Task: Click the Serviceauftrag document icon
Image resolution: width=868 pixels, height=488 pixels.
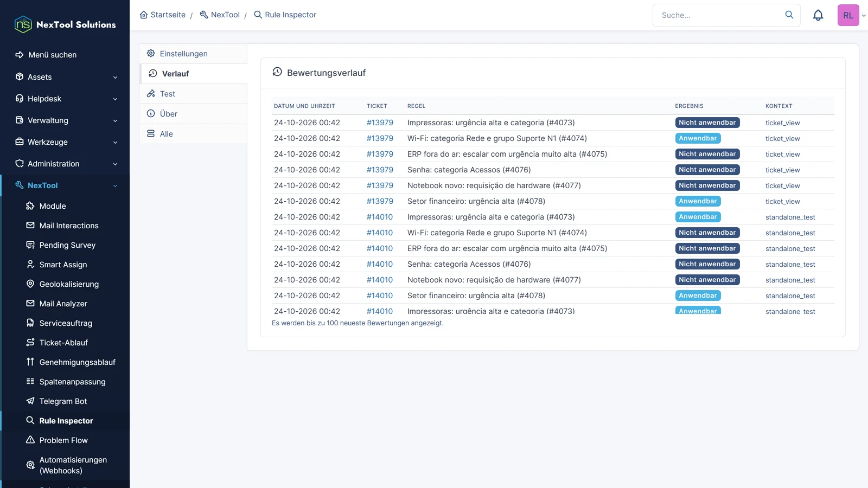Action: pos(30,323)
